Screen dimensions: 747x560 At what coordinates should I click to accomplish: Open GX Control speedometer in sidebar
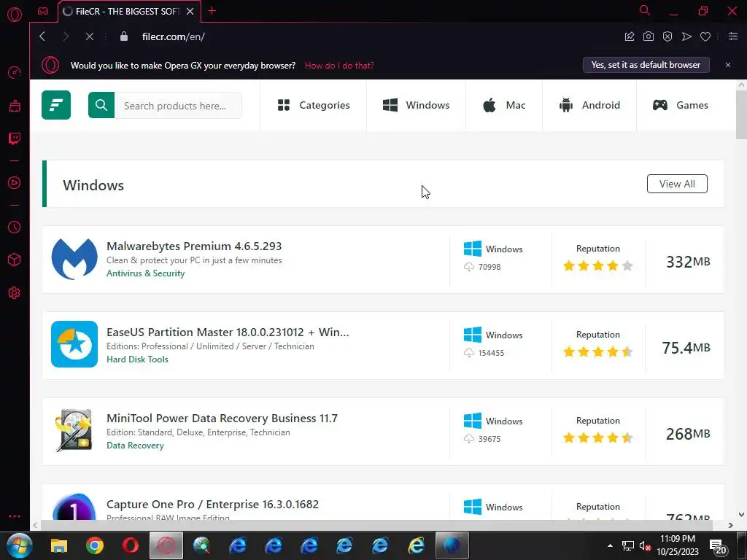tap(15, 72)
